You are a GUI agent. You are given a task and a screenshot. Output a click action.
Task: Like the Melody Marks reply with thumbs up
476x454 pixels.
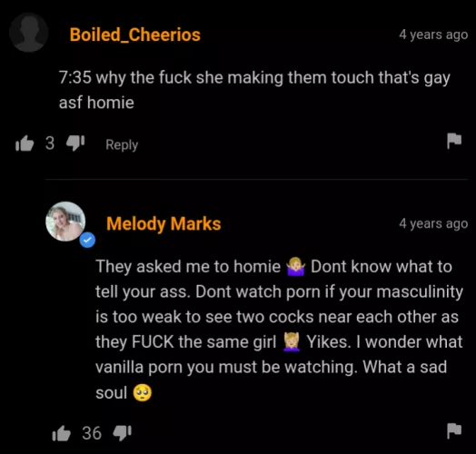click(x=61, y=433)
